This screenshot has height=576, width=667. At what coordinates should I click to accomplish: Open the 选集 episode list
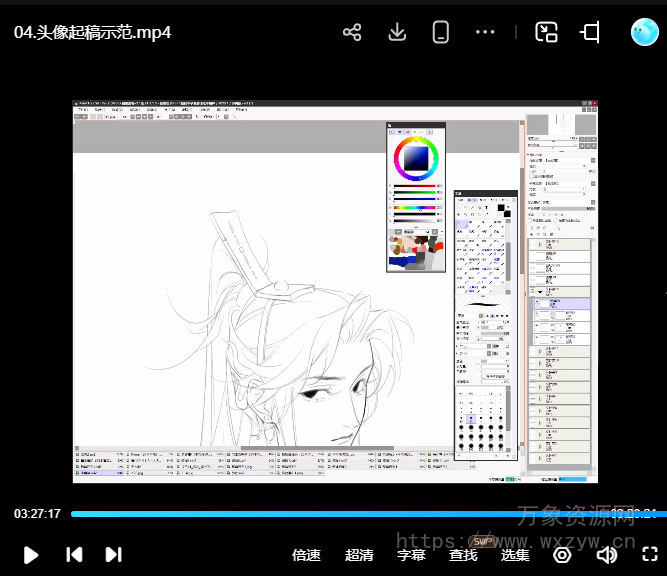[x=515, y=555]
